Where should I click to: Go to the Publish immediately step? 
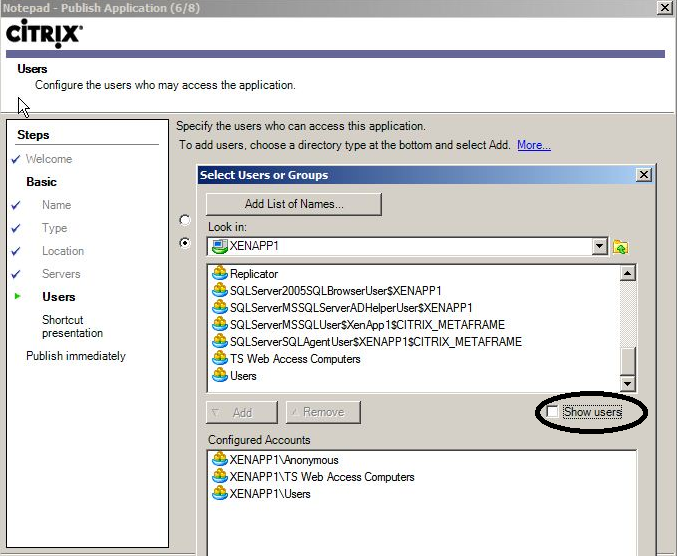point(76,356)
